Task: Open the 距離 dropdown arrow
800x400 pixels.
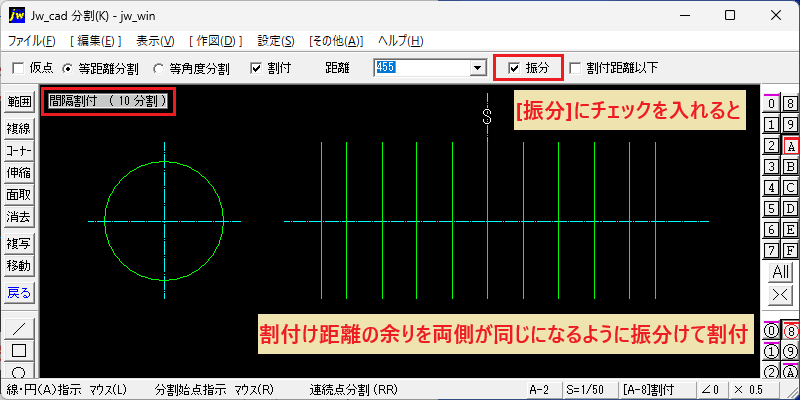Action: pos(477,68)
